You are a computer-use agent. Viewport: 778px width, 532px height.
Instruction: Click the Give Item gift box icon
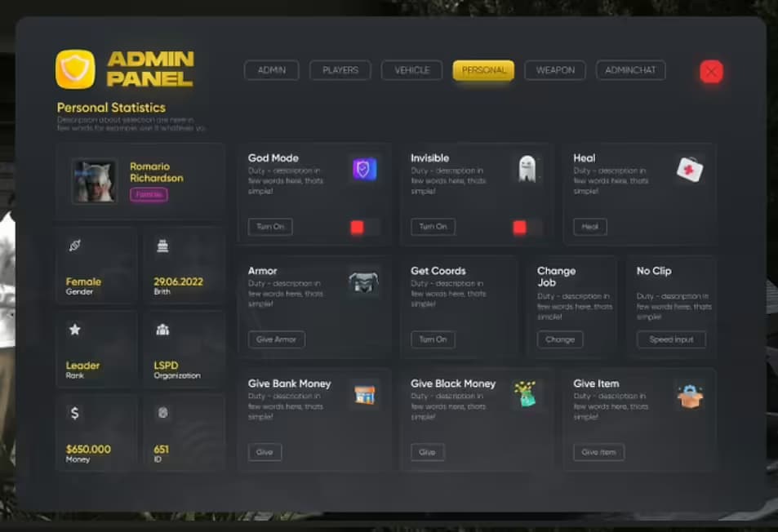(690, 394)
